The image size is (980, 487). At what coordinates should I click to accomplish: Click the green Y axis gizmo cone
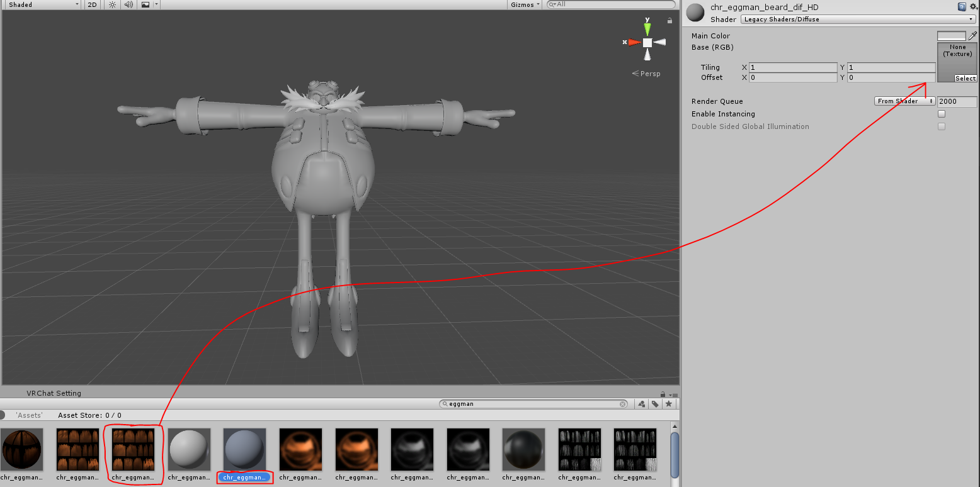pos(647,28)
